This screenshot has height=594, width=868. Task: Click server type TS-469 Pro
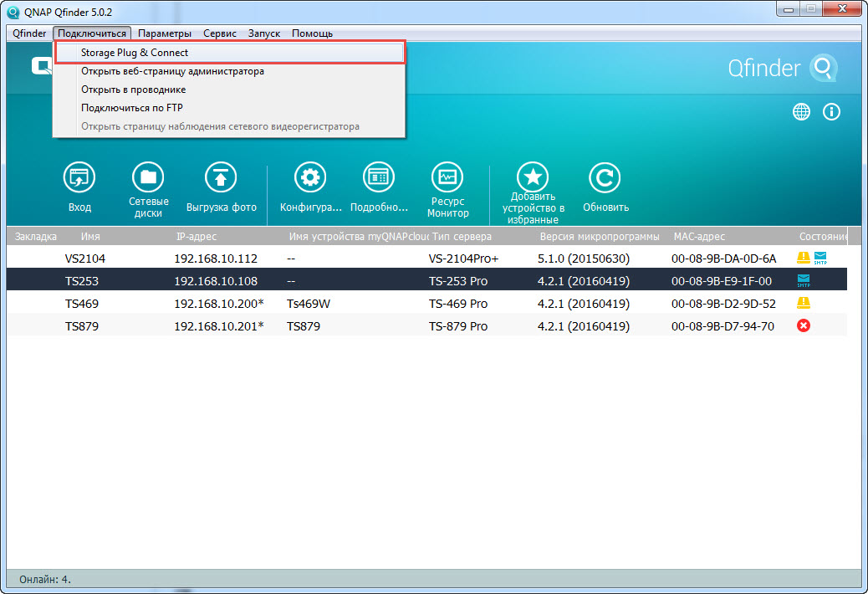457,304
